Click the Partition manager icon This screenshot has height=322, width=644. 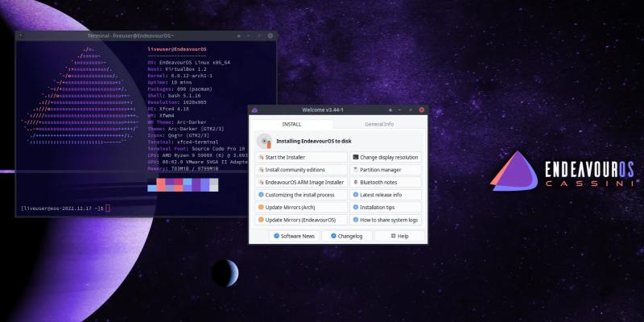356,170
